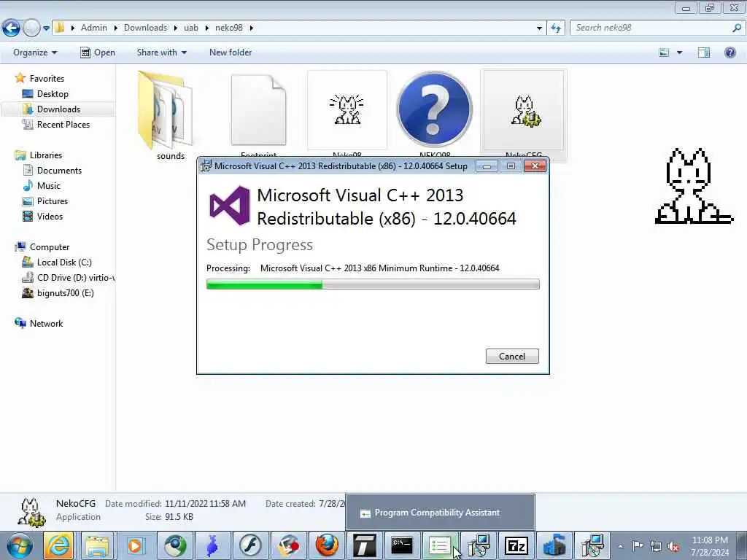Refresh the neko98 folder view
The width and height of the screenshot is (747, 560).
pos(555,28)
